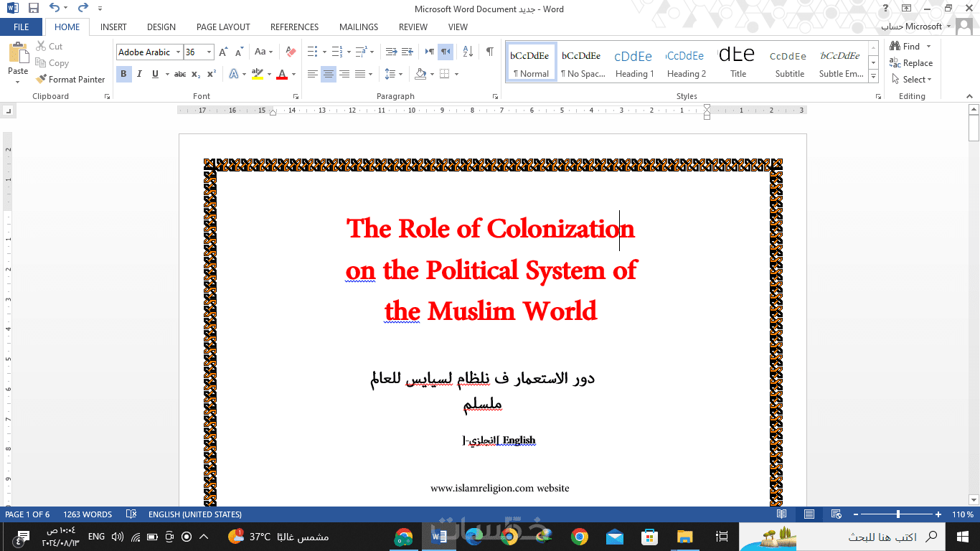Click the Redo arrow icon
980x551 pixels.
(x=83, y=9)
